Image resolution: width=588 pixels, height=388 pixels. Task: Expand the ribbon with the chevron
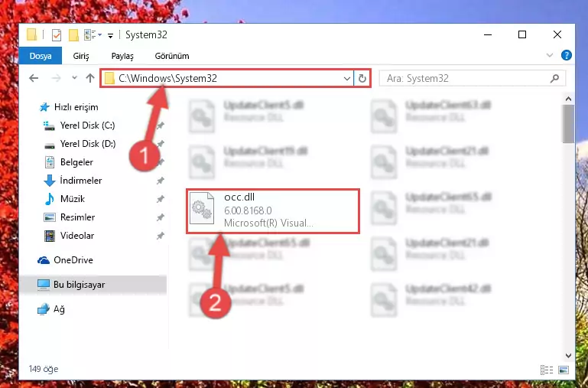[x=549, y=56]
